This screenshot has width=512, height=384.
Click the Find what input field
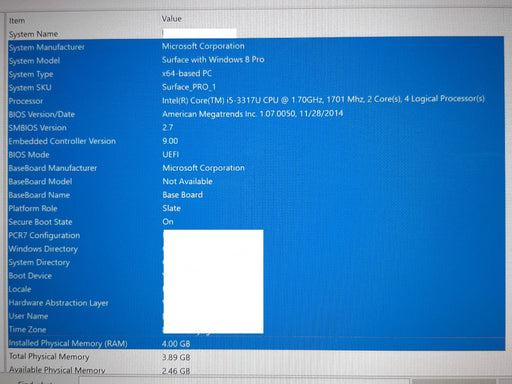(x=244, y=381)
